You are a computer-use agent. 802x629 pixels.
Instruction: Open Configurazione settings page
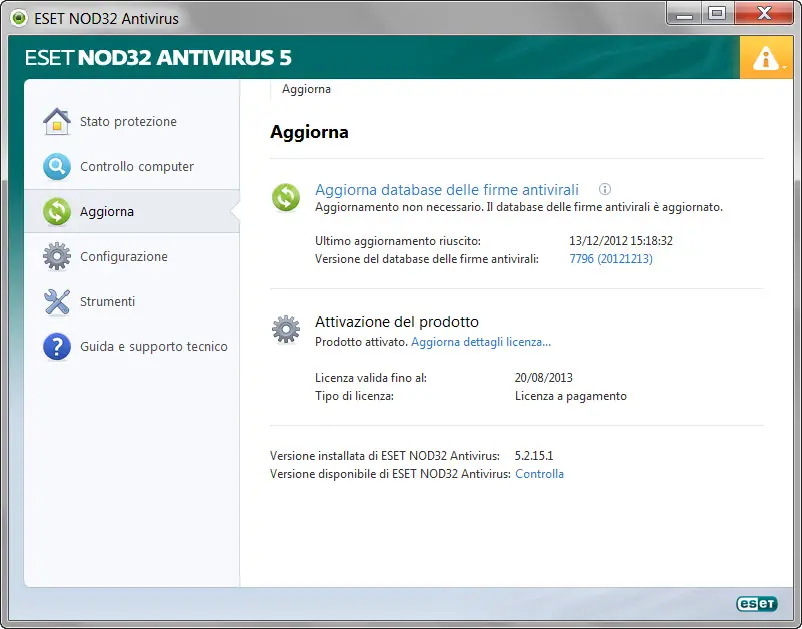click(x=132, y=256)
